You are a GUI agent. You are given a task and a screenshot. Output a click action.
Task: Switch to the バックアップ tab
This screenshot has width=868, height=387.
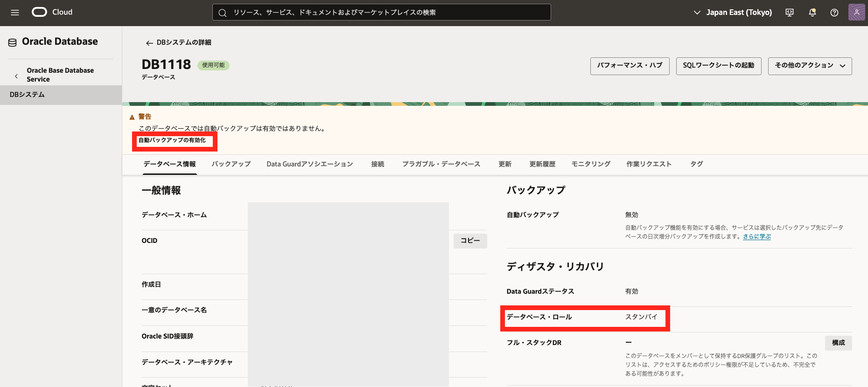point(231,164)
